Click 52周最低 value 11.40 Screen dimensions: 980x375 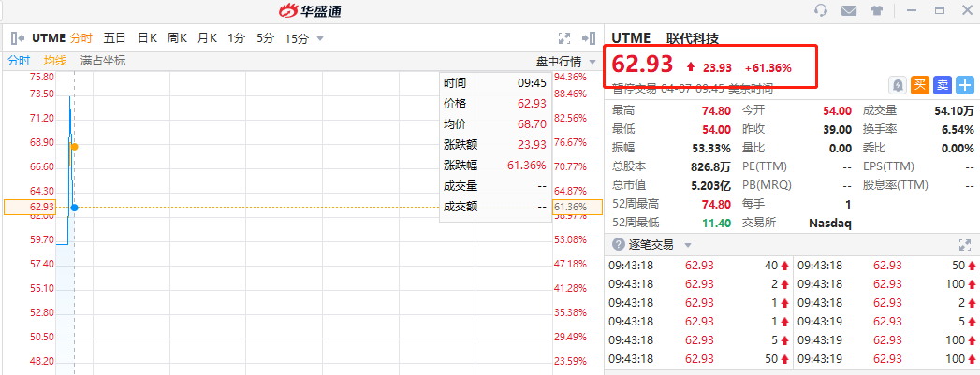[716, 223]
